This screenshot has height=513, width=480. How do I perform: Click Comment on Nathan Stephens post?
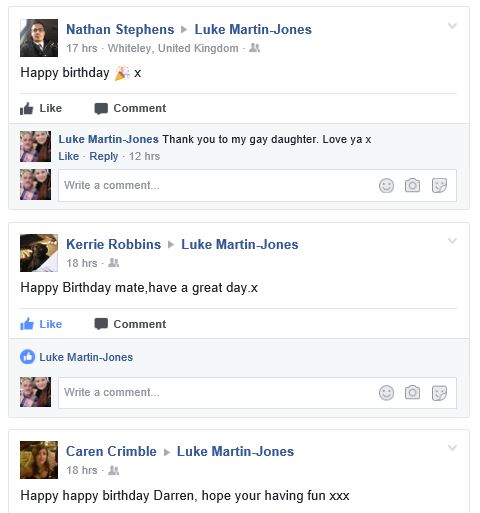130,108
